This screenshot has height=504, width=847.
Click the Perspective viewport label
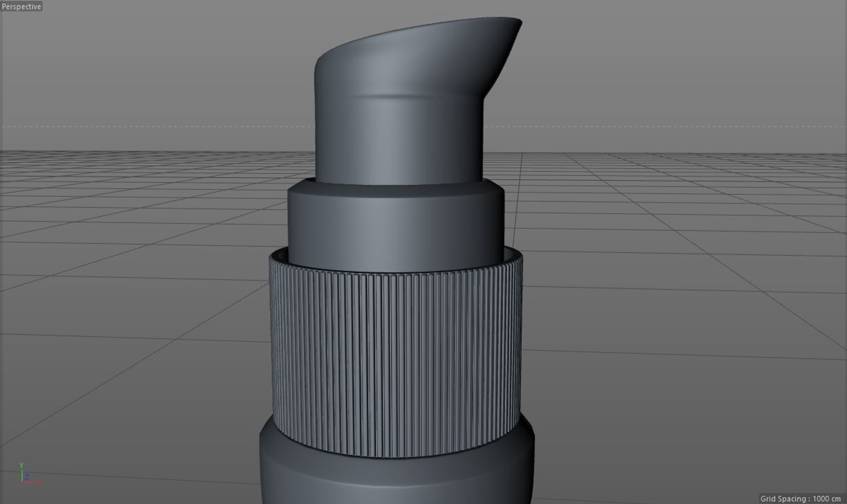tap(21, 7)
